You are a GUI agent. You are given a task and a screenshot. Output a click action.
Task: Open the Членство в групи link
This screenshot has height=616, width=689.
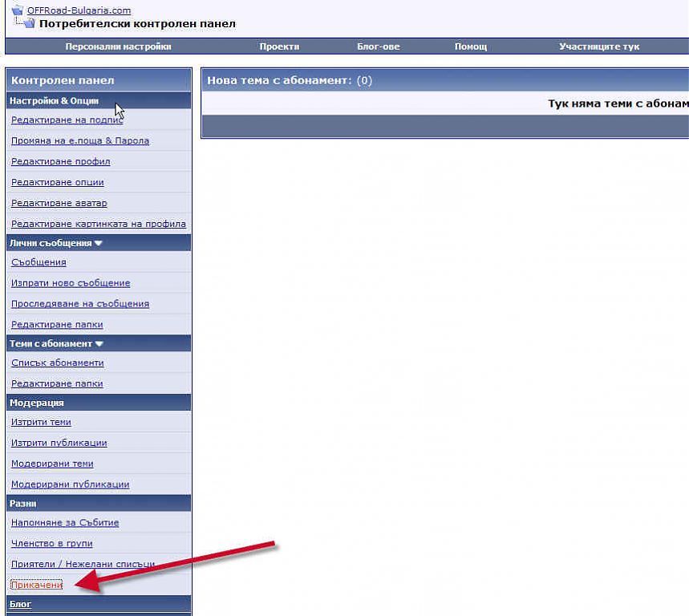click(52, 544)
